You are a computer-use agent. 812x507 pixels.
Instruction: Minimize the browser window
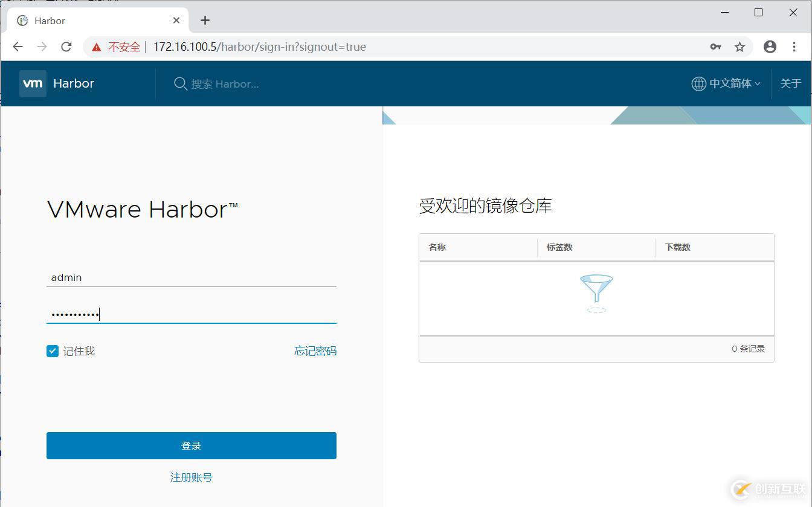pos(724,13)
